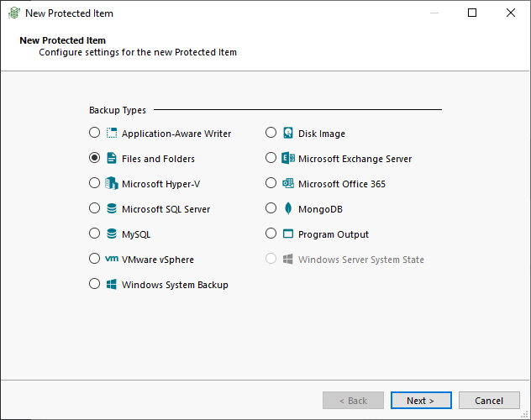The width and height of the screenshot is (531, 420).
Task: Maximize the New Protected Item window
Action: coord(472,13)
